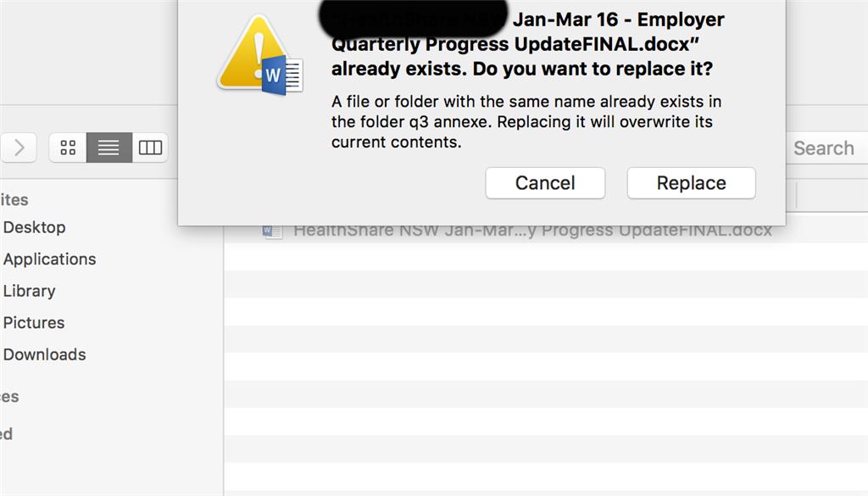This screenshot has width=868, height=496.
Task: Open Desktop in the sidebar
Action: pyautogui.click(x=34, y=227)
